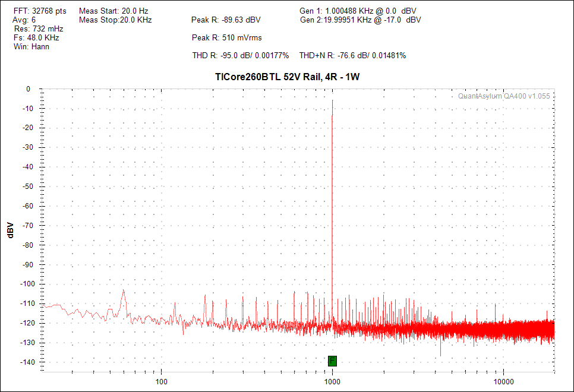
Task: Click the 1000 frequency axis label
Action: click(332, 381)
